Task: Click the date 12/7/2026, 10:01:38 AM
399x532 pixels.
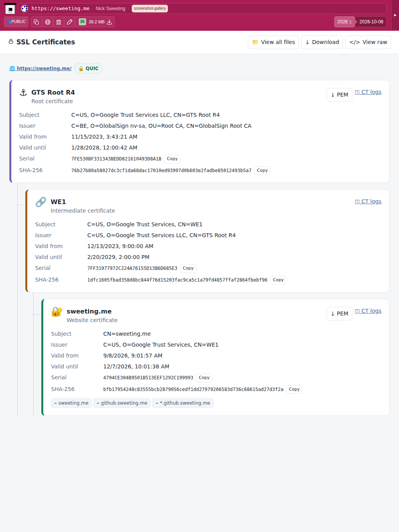Action: click(x=136, y=366)
